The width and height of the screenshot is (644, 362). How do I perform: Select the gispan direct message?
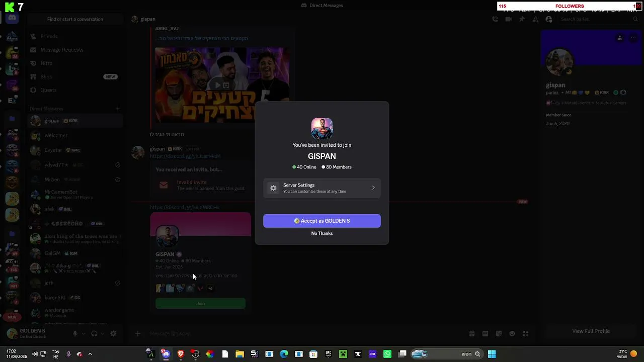[x=75, y=121]
